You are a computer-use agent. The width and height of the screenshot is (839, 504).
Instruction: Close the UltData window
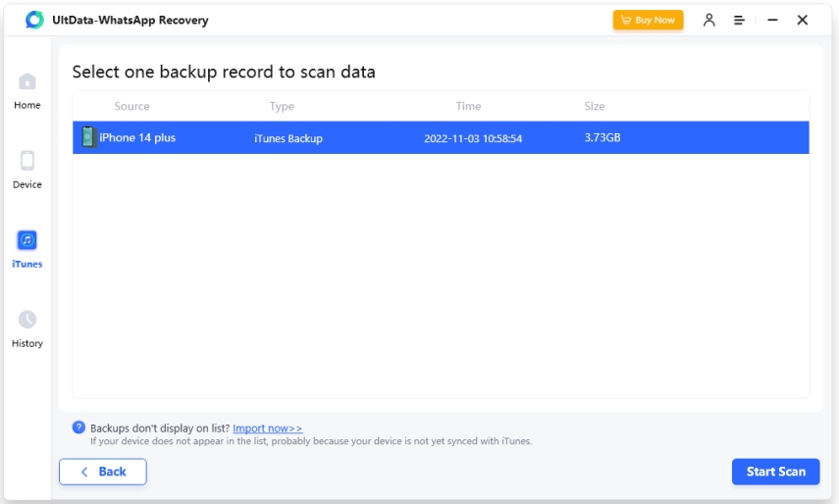(802, 20)
